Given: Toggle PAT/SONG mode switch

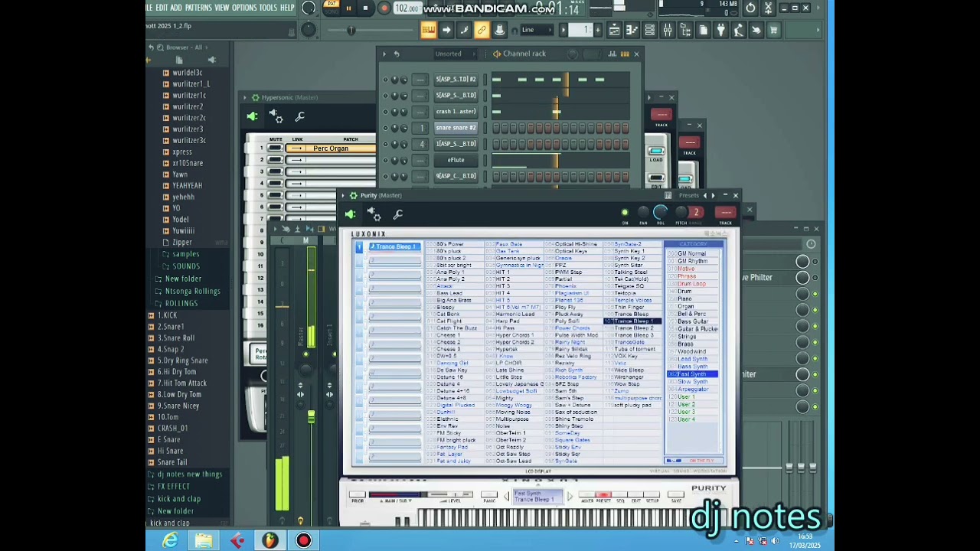Looking at the screenshot, I should pyautogui.click(x=331, y=7).
